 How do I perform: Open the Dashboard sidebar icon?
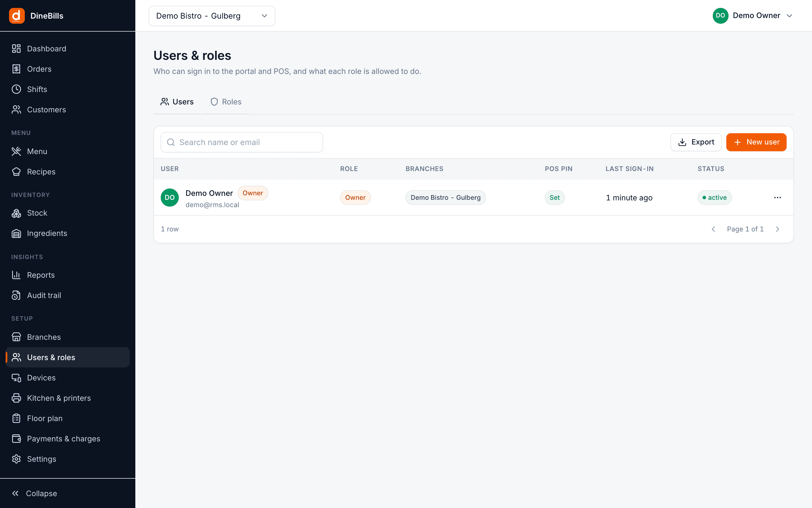pyautogui.click(x=16, y=49)
